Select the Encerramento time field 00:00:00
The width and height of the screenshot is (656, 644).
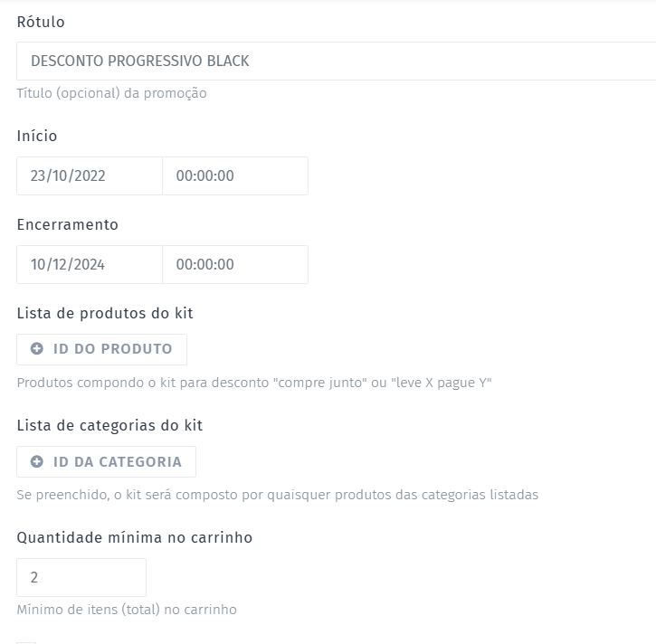tap(234, 265)
